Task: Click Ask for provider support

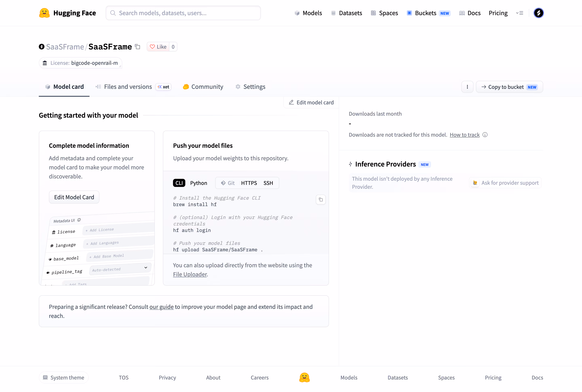Action: pos(505,183)
